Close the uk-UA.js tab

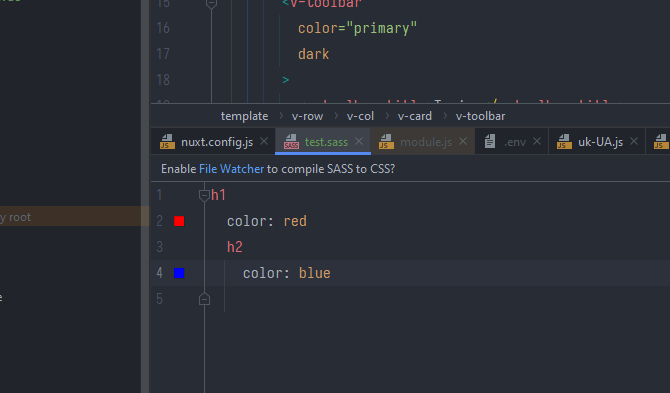[x=634, y=141]
